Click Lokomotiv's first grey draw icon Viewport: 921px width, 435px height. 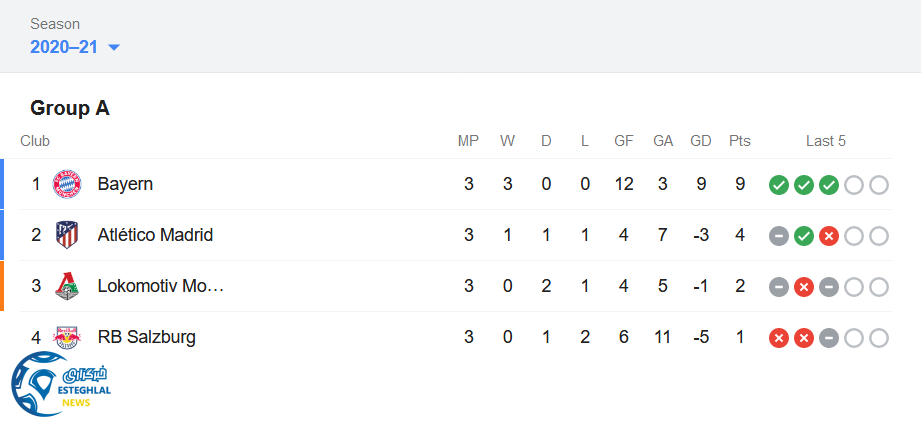point(779,287)
